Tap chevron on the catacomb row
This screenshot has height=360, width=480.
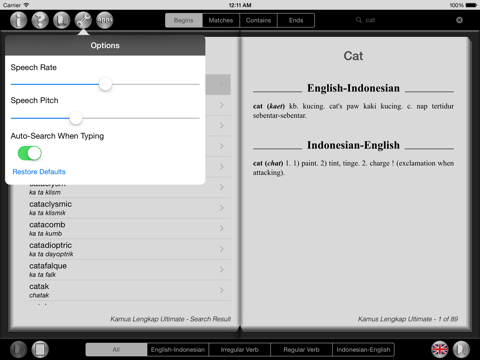tap(222, 229)
